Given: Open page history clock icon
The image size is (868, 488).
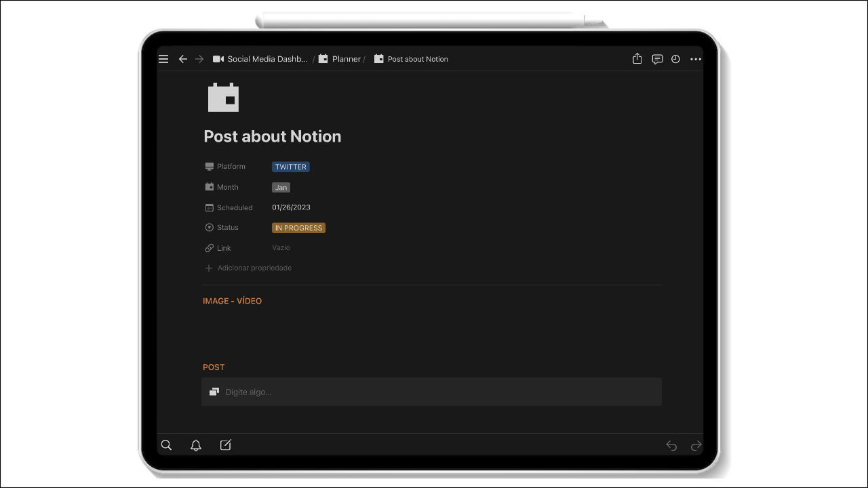Looking at the screenshot, I should (675, 59).
